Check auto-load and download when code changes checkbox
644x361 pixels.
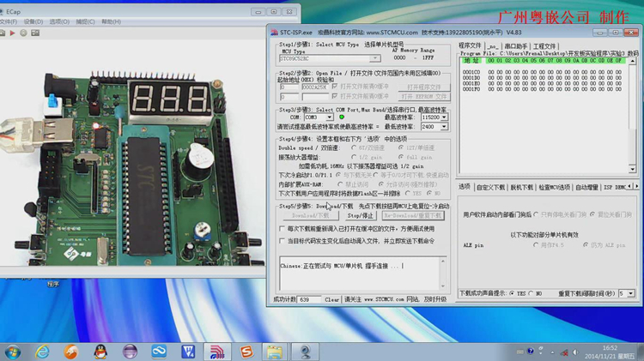(283, 241)
